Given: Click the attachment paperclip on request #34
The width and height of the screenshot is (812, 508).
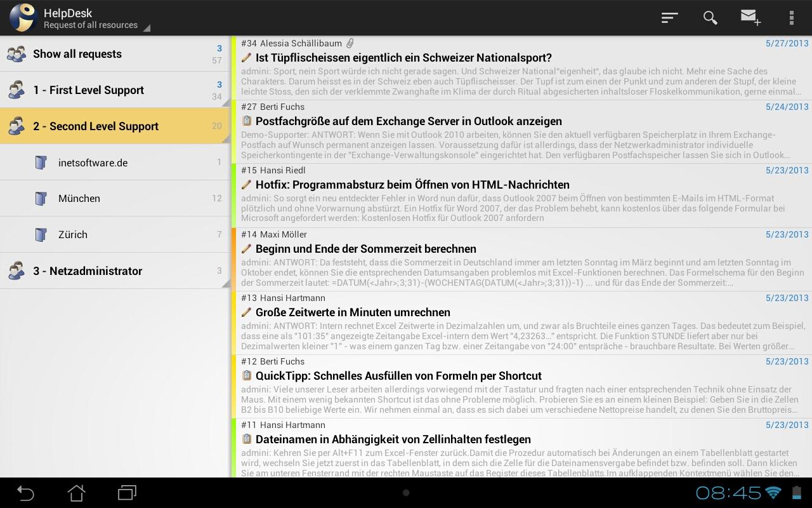Looking at the screenshot, I should (350, 43).
